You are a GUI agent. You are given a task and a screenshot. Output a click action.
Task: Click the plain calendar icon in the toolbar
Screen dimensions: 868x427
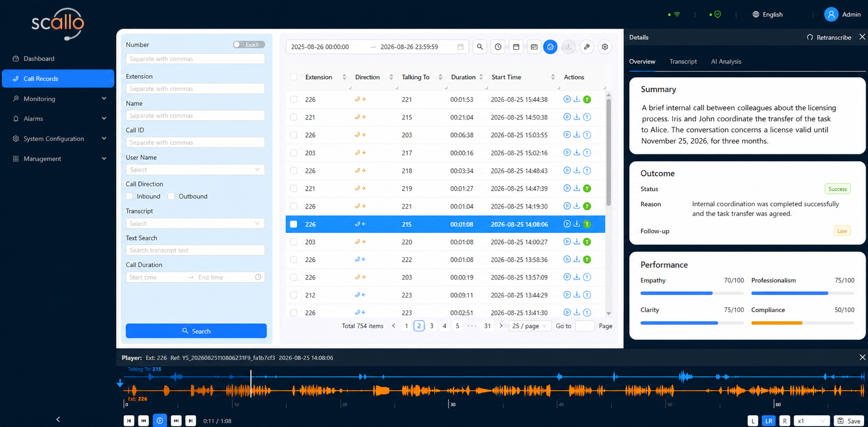[516, 47]
